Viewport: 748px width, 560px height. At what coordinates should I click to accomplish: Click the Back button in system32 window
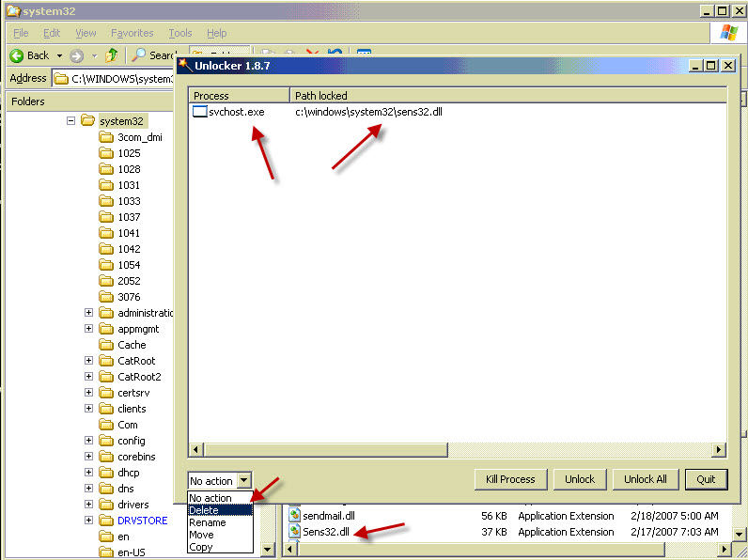(29, 55)
